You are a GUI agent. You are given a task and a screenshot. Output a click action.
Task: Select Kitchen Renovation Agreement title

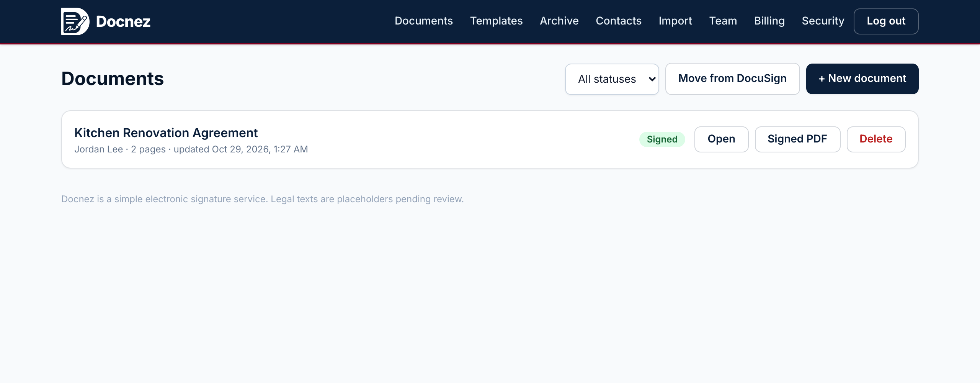[166, 133]
